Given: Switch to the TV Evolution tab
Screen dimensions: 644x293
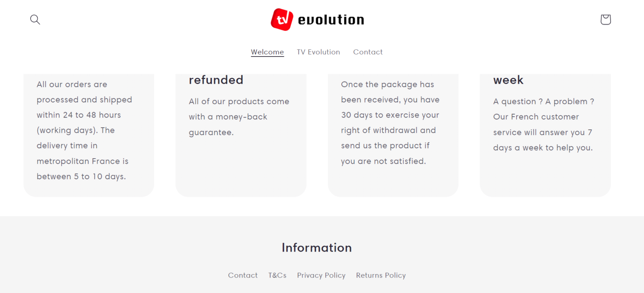Looking at the screenshot, I should pos(318,52).
